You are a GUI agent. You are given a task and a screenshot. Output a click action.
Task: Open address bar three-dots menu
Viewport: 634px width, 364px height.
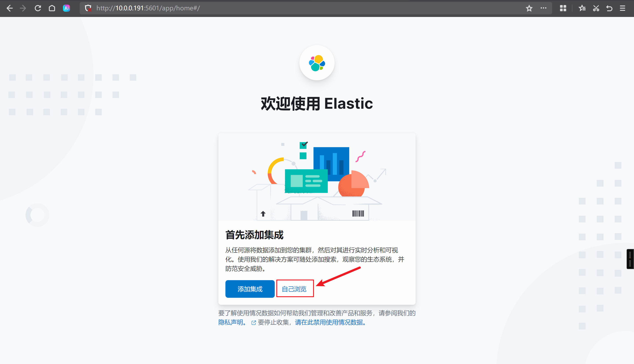tap(543, 8)
